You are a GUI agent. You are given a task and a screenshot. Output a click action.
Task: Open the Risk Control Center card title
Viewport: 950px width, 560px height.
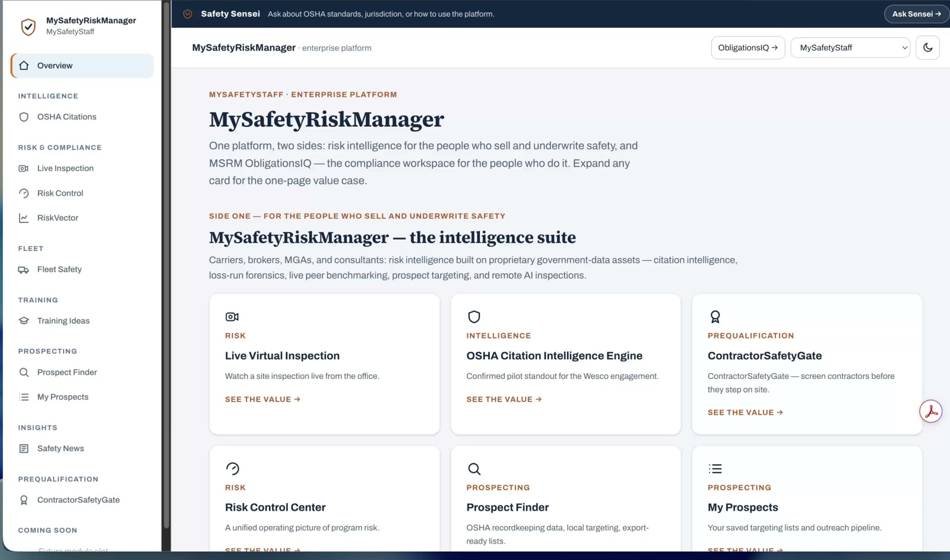click(x=275, y=508)
